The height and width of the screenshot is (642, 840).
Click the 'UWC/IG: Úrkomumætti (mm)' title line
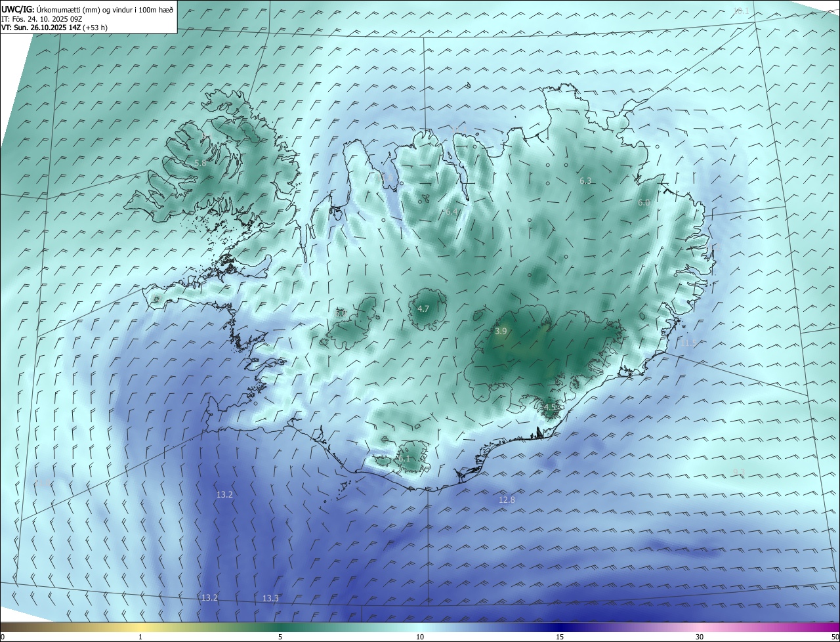click(x=87, y=10)
